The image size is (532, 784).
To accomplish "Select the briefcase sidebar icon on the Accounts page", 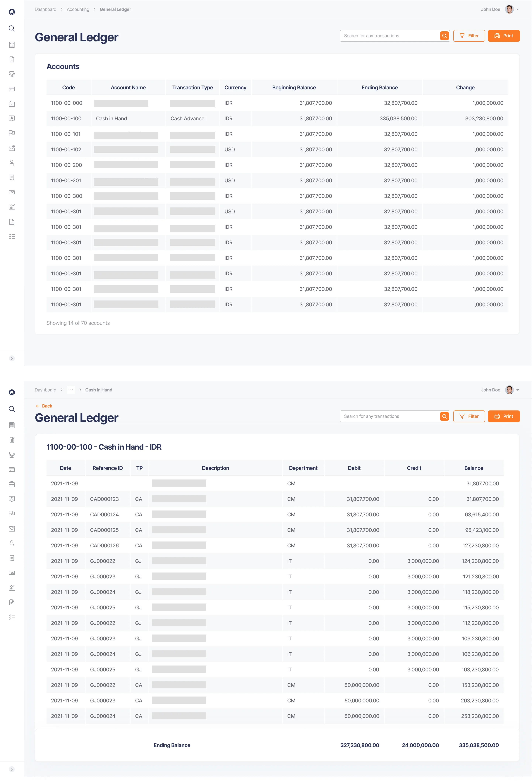I will click(x=12, y=104).
